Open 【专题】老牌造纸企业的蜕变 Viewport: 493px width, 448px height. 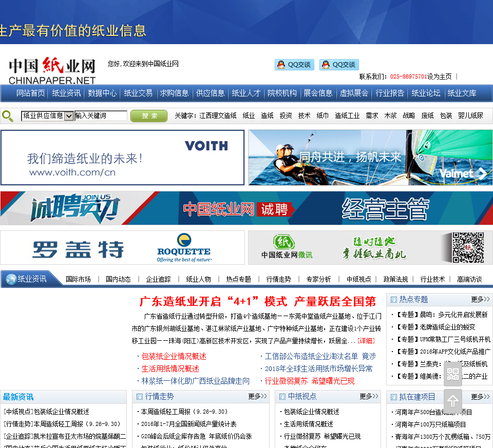435,327
